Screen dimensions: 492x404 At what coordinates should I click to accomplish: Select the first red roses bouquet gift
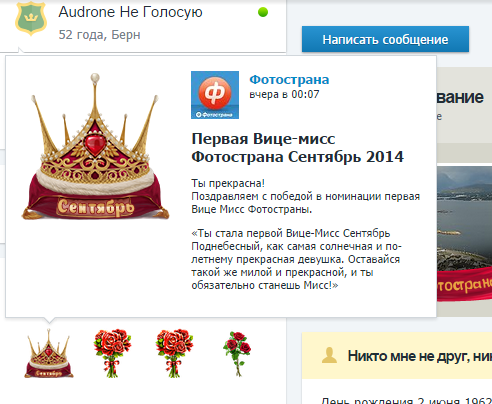pyautogui.click(x=112, y=353)
